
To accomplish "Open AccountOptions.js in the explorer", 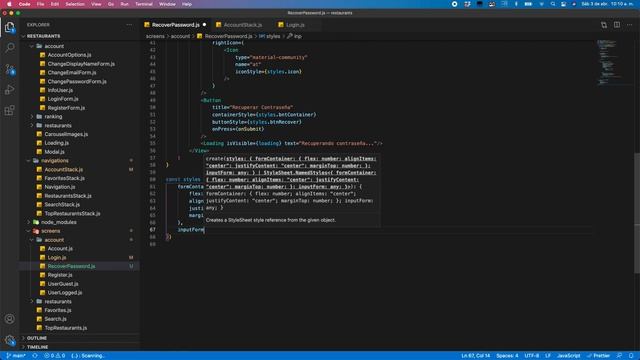I will pyautogui.click(x=69, y=55).
